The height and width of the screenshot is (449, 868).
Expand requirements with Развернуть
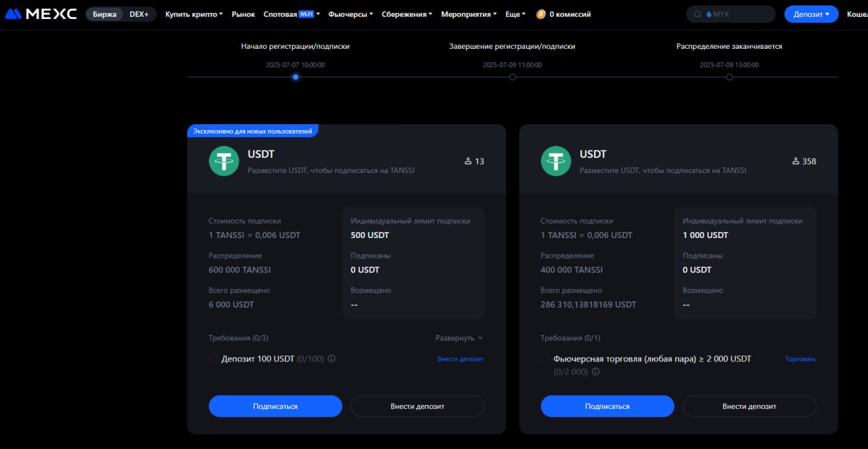(459, 338)
